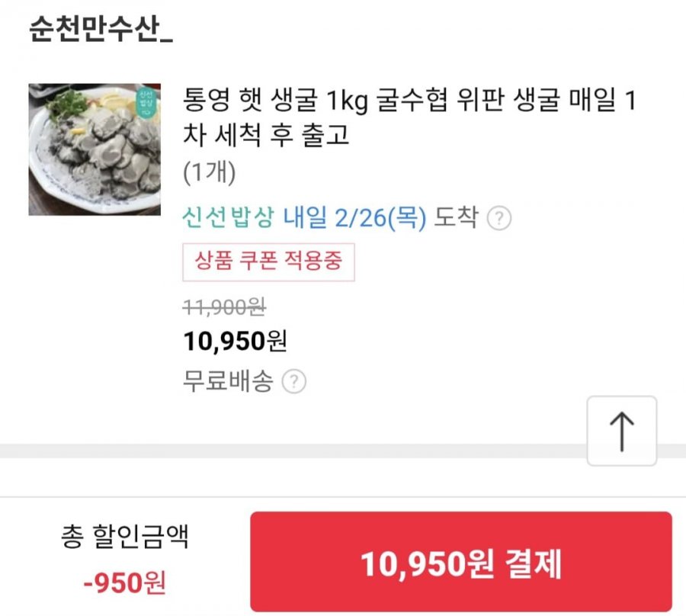Click the (1개) quantity text

(210, 173)
